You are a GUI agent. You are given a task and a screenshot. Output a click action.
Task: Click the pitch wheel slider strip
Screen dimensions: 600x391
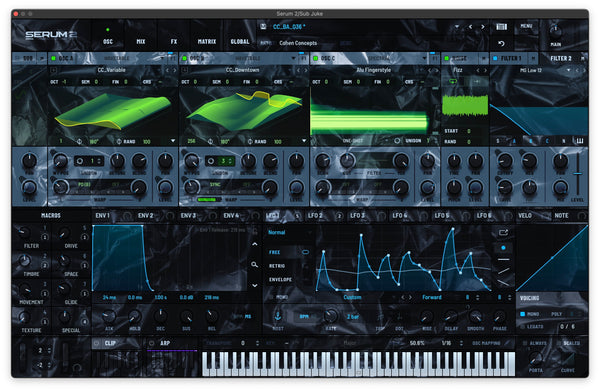(x=23, y=358)
